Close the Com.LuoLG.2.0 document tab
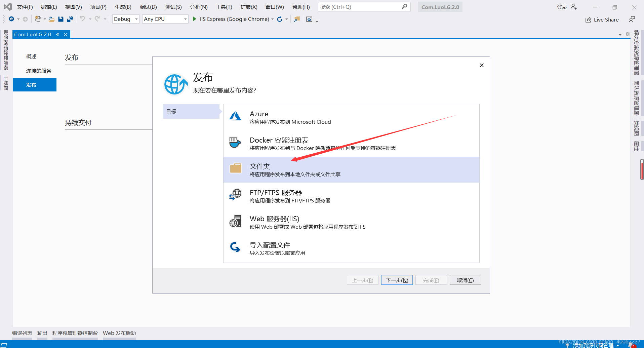644x348 pixels. pos(66,35)
